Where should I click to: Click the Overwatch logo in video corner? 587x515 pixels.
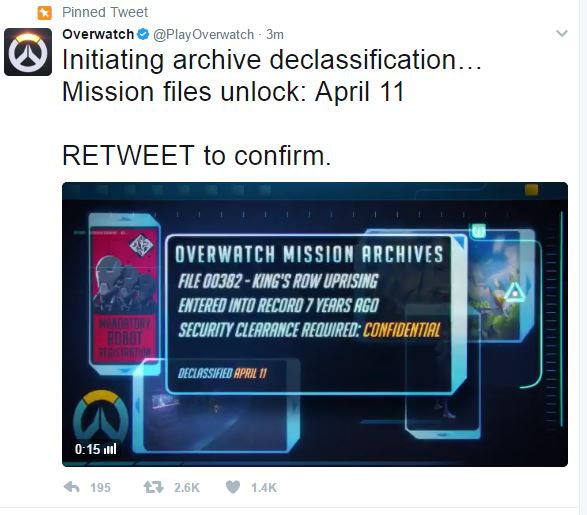click(x=101, y=414)
